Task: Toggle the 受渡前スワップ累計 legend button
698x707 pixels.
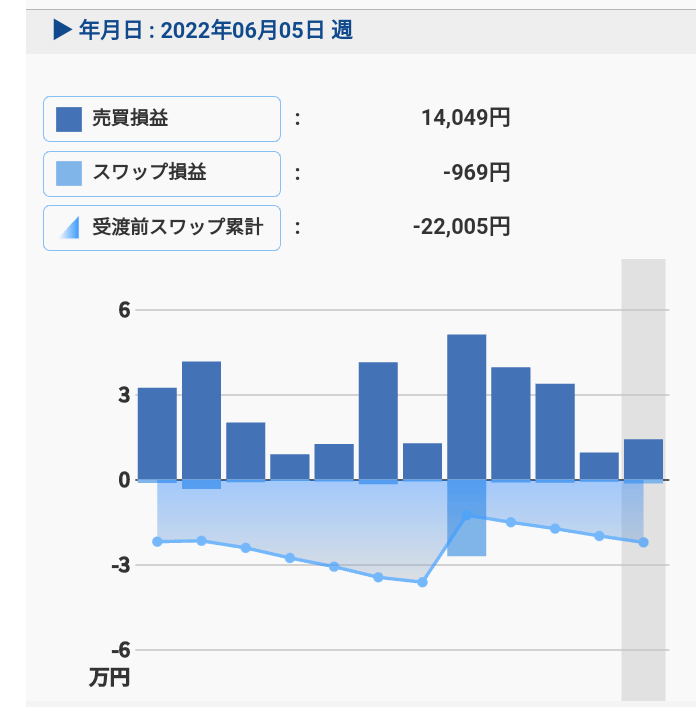Action: pyautogui.click(x=161, y=227)
